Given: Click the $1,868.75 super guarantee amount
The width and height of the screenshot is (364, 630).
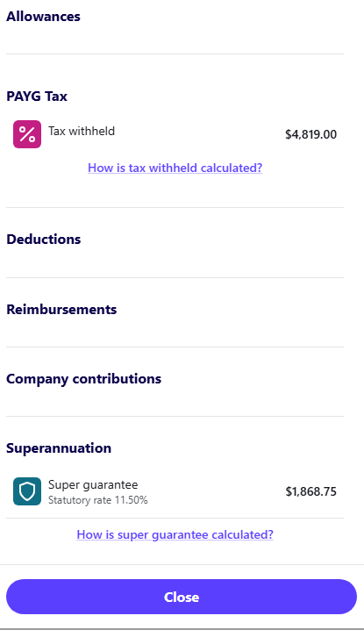Looking at the screenshot, I should click(x=311, y=491).
